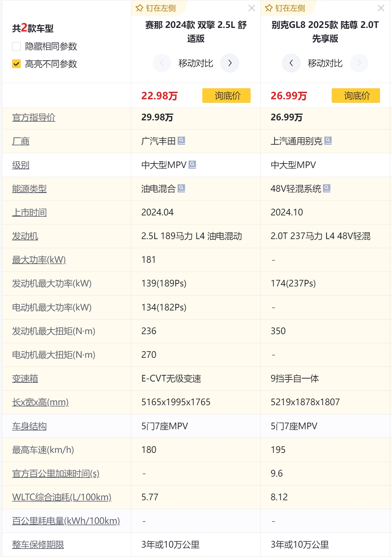Click disabled left arrow under Sienna

coord(162,63)
